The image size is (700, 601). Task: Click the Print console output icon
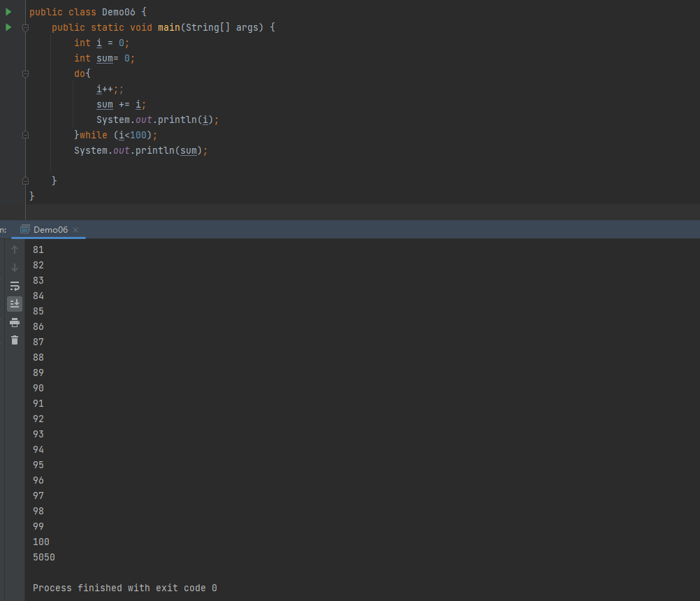(15, 322)
